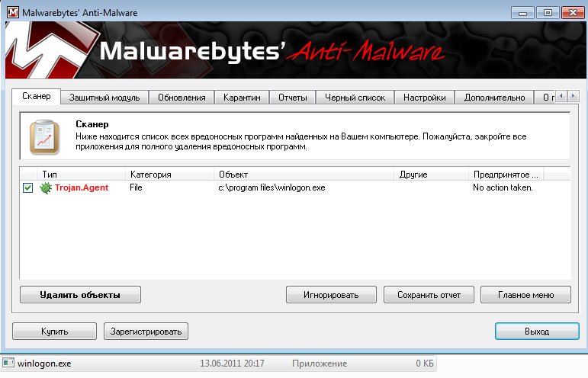Open the Отчеты tab
Image resolution: width=588 pixels, height=378 pixels.
coord(293,98)
